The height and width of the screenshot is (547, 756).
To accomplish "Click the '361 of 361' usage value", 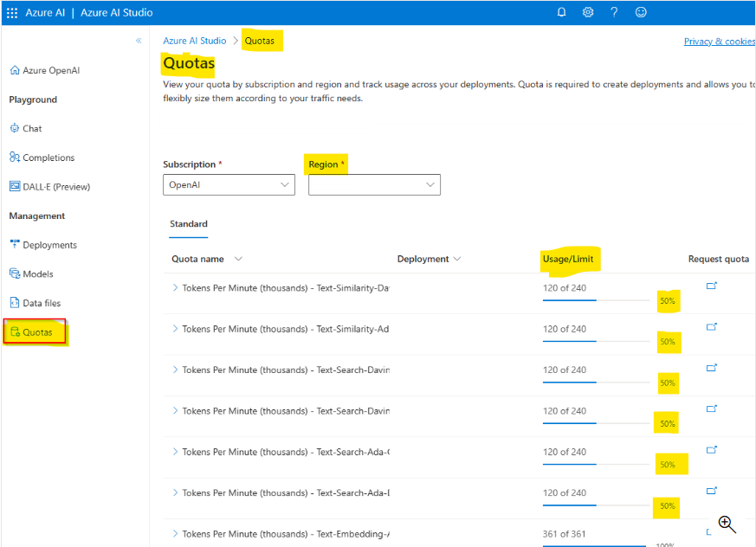I will (x=564, y=533).
